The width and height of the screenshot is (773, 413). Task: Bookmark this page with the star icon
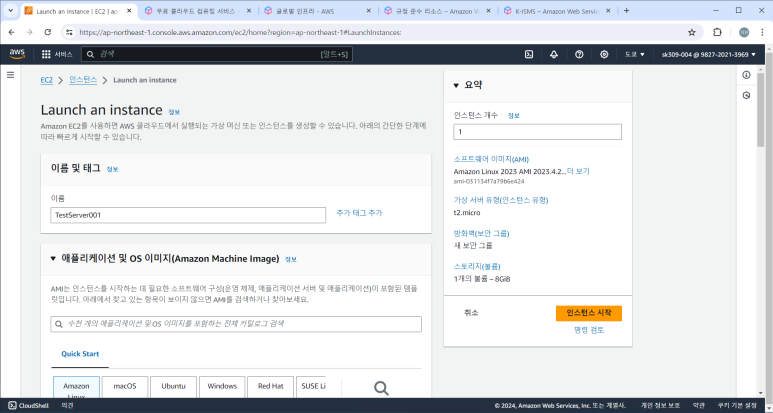[692, 32]
